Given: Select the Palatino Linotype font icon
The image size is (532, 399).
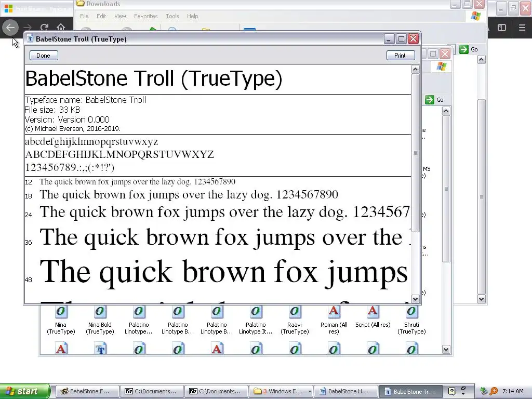Looking at the screenshot, I should click(139, 311).
